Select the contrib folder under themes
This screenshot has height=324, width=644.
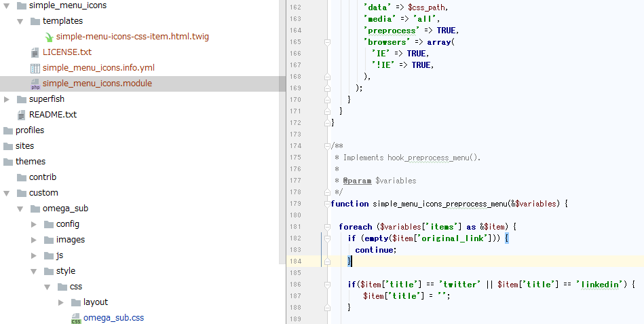pyautogui.click(x=43, y=177)
